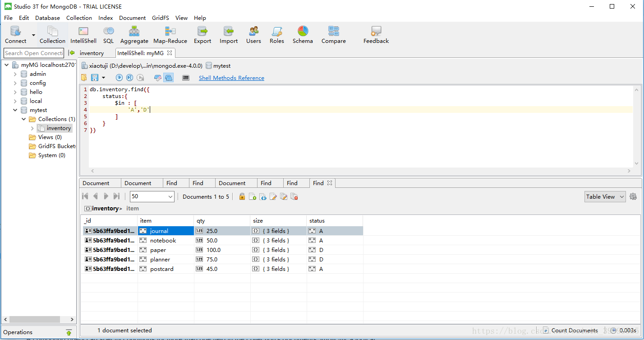Open the Table View dropdown
This screenshot has height=340, width=644.
[605, 196]
